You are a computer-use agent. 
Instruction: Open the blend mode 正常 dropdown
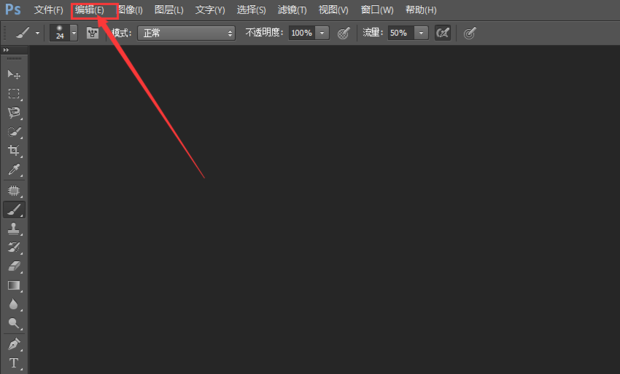pyautogui.click(x=186, y=33)
